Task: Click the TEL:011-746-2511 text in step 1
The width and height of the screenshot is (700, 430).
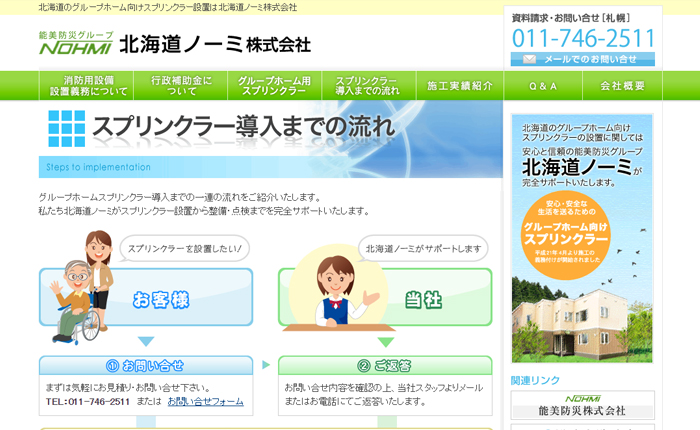Action: tap(88, 401)
